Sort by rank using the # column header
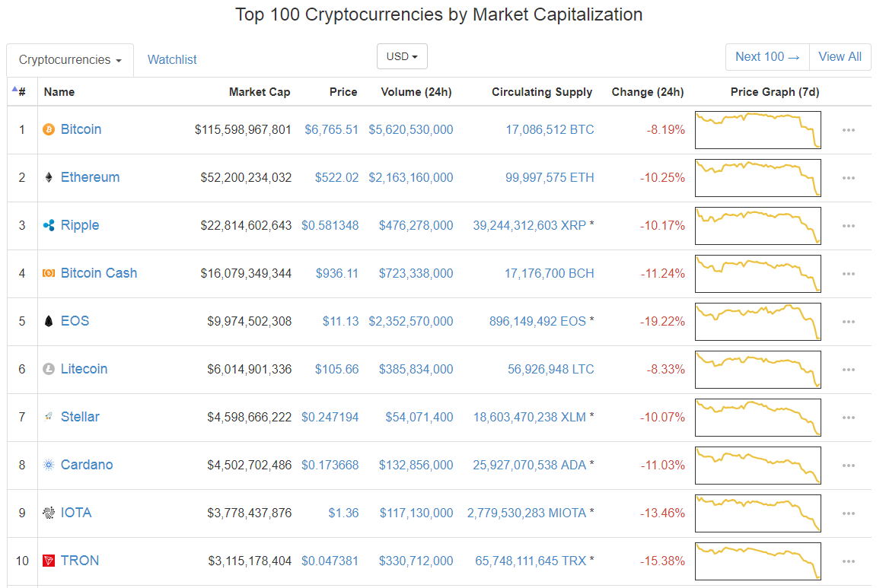Viewport: 886px width, 588px height. click(21, 92)
